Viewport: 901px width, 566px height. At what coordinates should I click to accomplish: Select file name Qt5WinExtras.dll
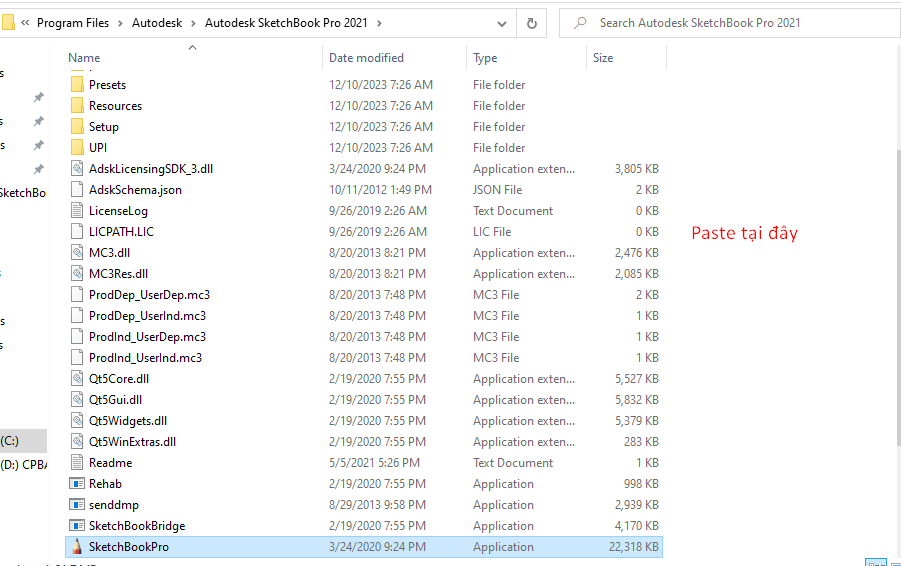pyautogui.click(x=133, y=441)
